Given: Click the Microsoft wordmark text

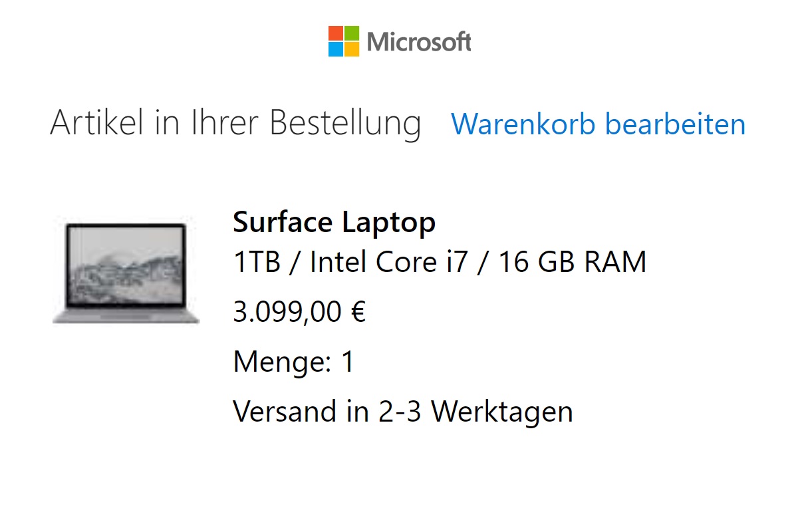Looking at the screenshot, I should click(419, 43).
